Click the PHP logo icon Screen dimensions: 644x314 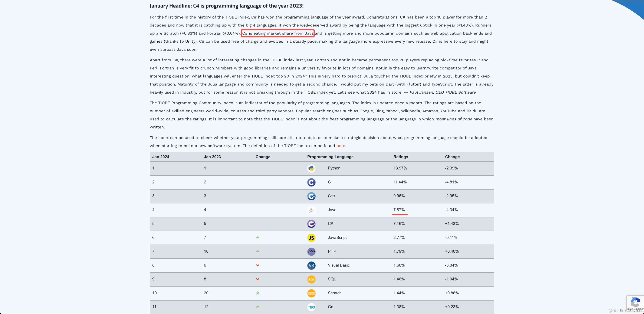tap(311, 252)
